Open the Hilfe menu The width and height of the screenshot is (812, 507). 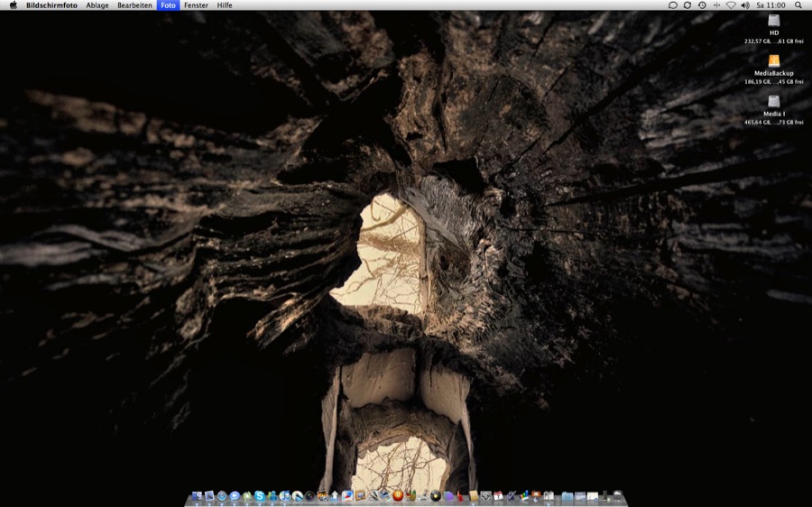click(225, 5)
